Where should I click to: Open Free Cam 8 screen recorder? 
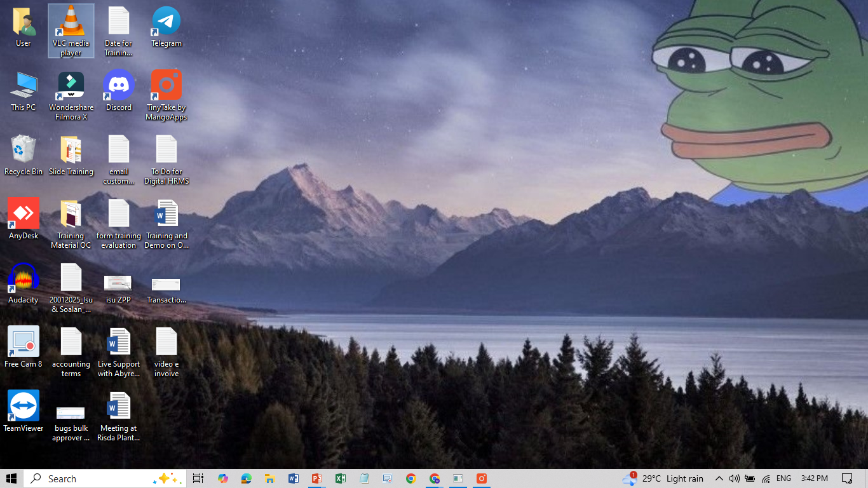(x=23, y=341)
